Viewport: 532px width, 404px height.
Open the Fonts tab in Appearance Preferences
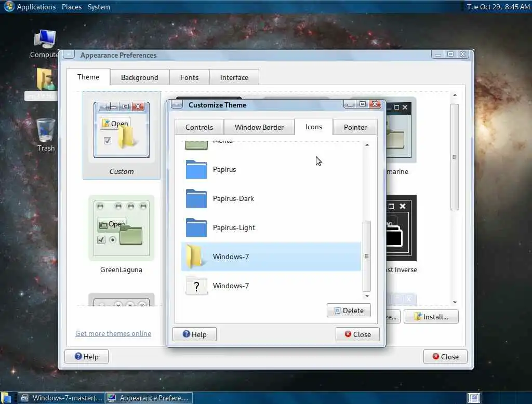189,77
